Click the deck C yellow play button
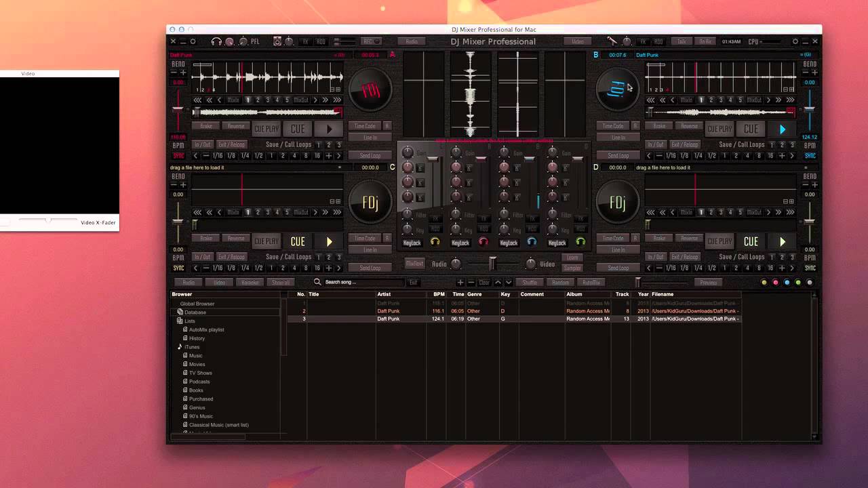868x488 pixels. 330,241
